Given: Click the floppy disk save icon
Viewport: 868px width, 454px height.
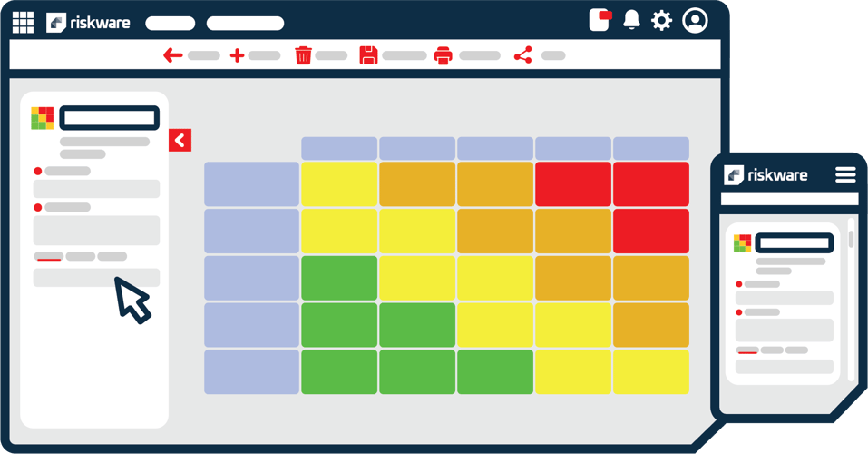Looking at the screenshot, I should (x=368, y=55).
